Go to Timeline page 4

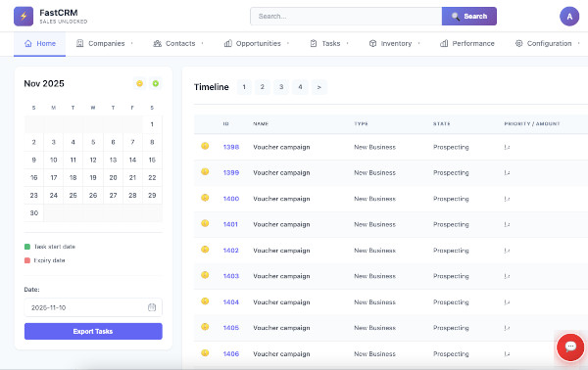[300, 87]
